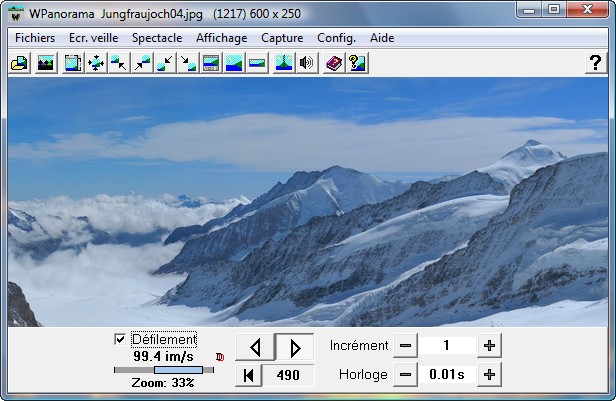Click the four-arrows center image icon
616x401 pixels.
pyautogui.click(x=96, y=63)
